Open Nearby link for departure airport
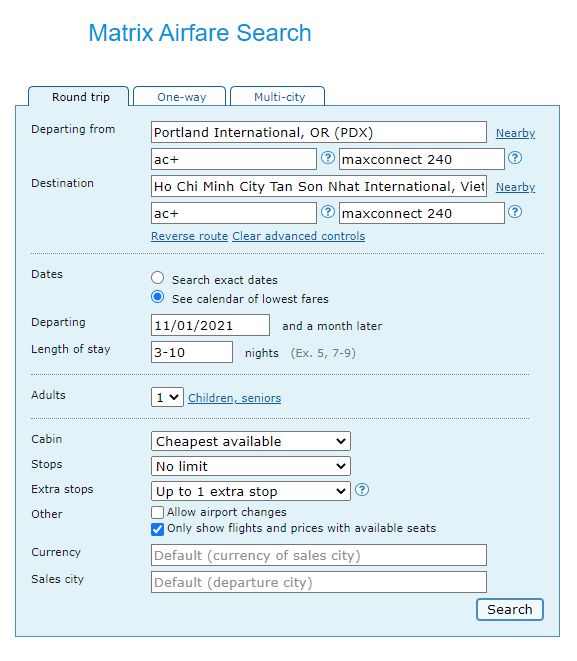 515,133
